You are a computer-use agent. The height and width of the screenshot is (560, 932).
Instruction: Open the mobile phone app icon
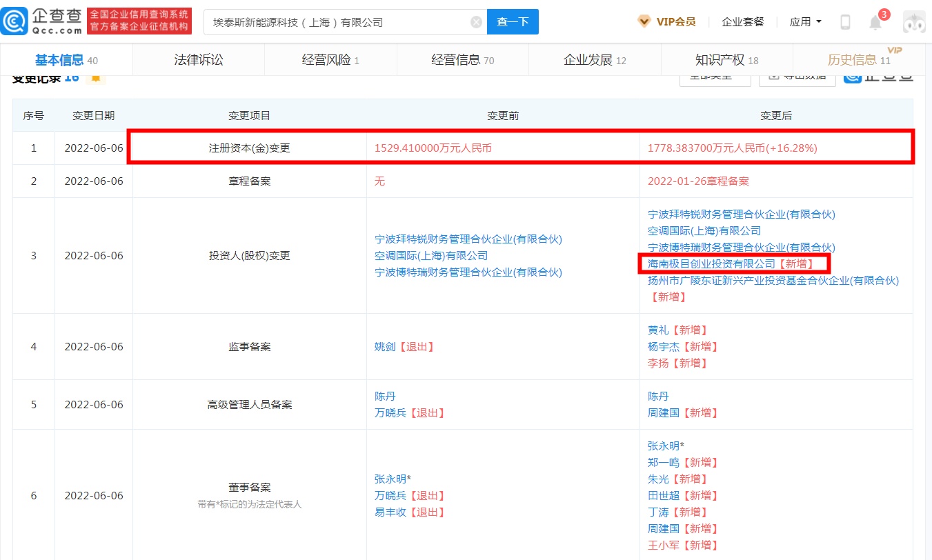tap(845, 22)
